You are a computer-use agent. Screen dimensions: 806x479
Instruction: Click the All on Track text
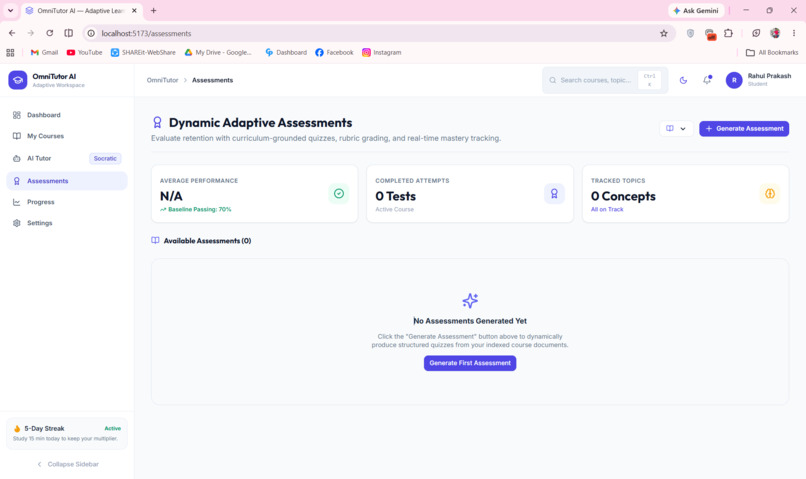[x=607, y=209]
